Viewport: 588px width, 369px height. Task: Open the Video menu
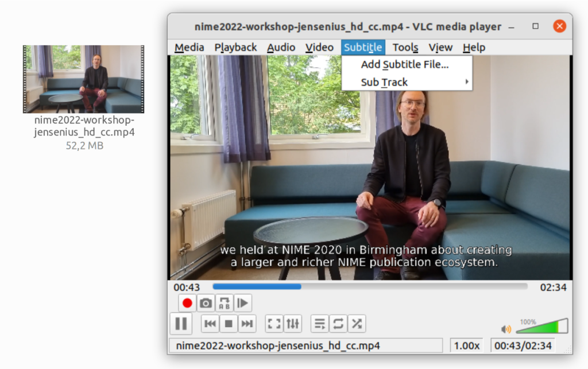(319, 48)
